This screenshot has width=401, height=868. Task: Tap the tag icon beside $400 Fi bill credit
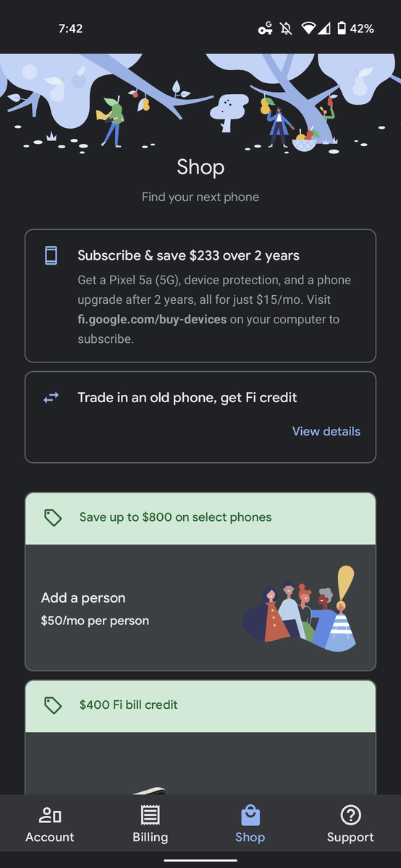(x=53, y=705)
